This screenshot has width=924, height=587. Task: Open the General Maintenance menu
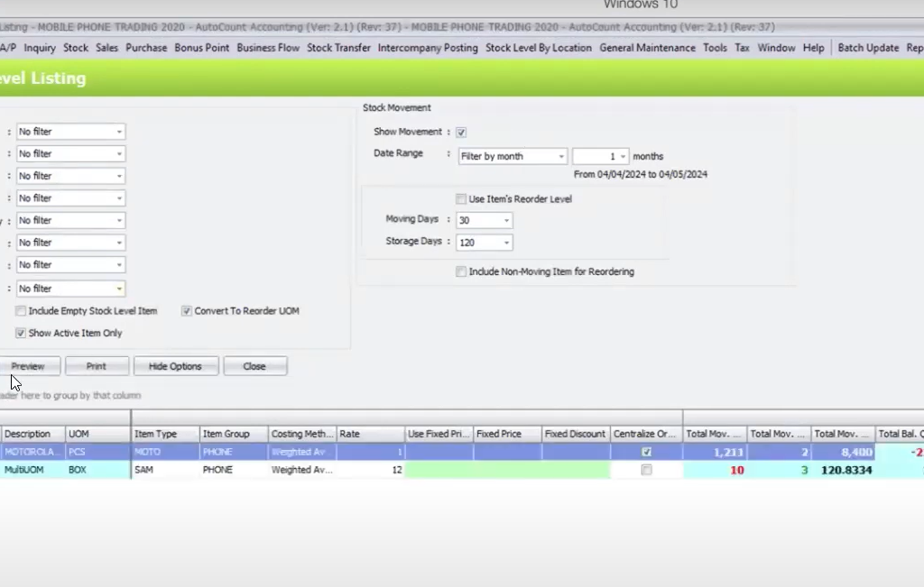647,48
